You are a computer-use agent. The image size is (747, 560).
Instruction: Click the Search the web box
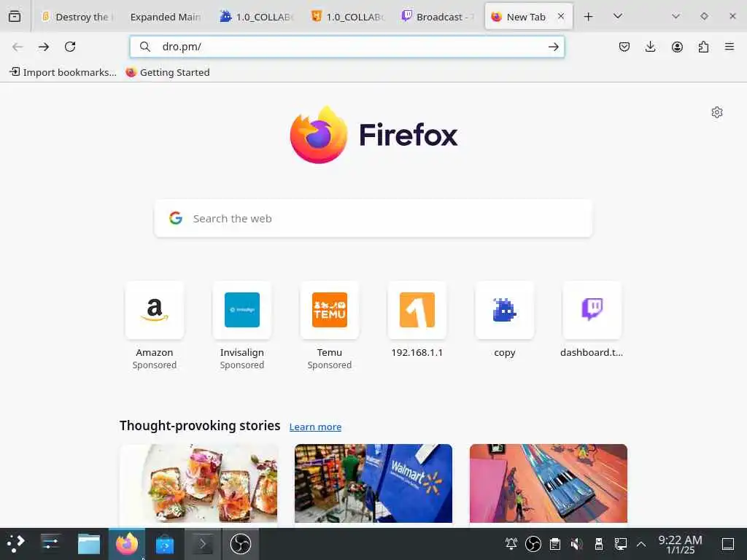click(x=373, y=219)
